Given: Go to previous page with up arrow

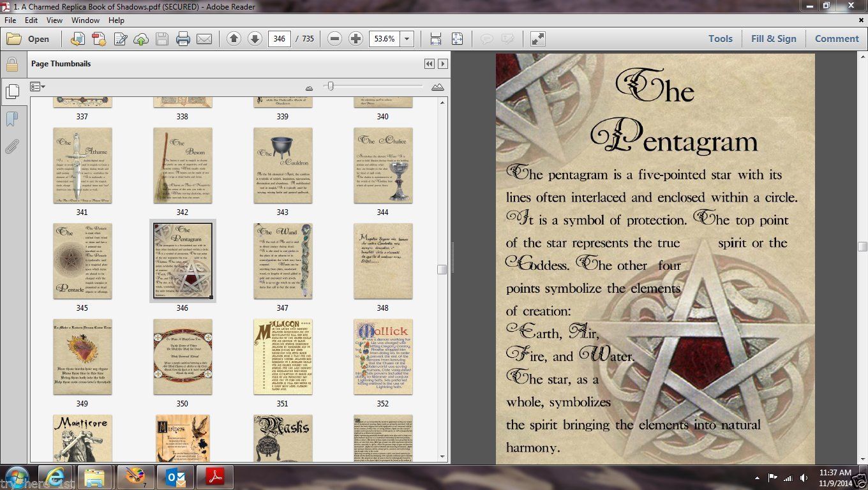Looking at the screenshot, I should point(234,39).
